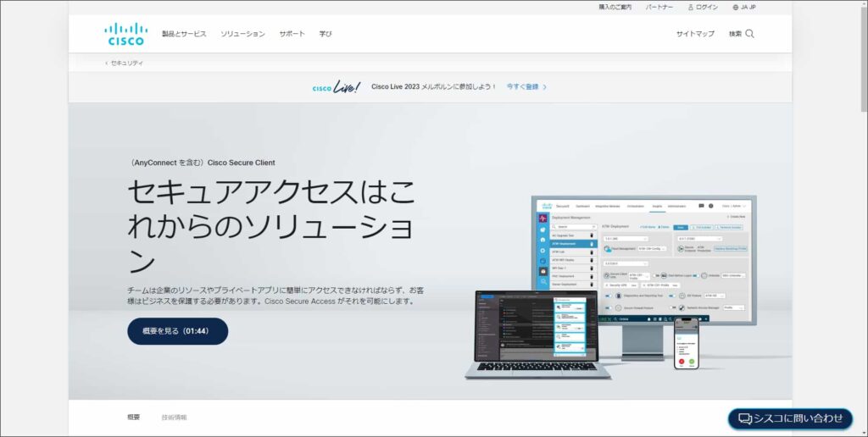Go back to セキュリティ breadcrumb
The width and height of the screenshot is (868, 437).
[127, 63]
